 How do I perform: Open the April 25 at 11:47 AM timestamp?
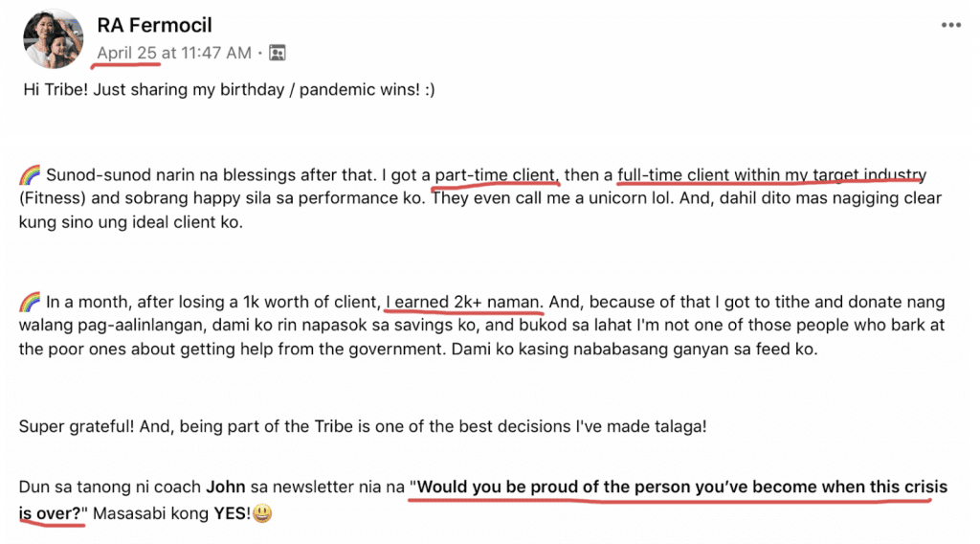point(174,53)
